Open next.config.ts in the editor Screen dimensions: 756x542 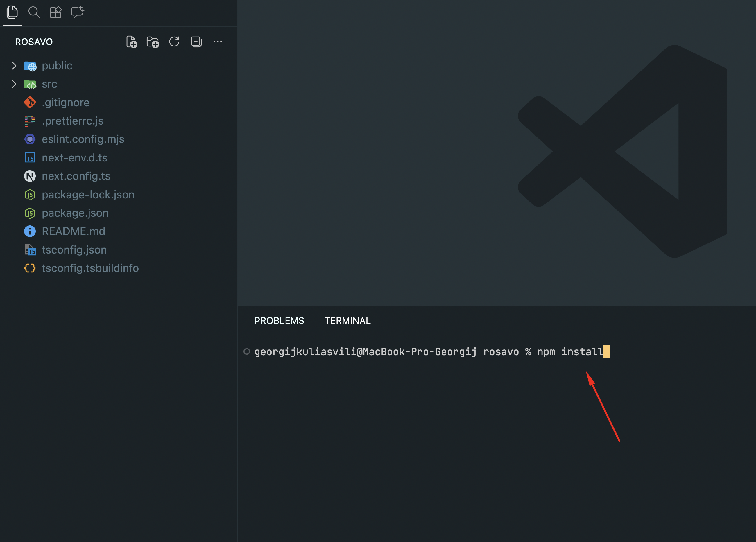[76, 176]
